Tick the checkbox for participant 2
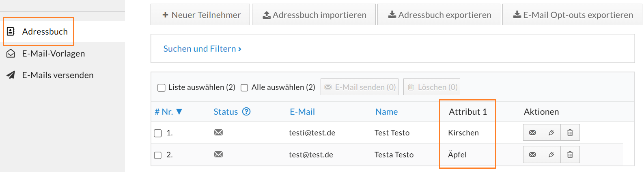The image size is (644, 172). (x=158, y=155)
